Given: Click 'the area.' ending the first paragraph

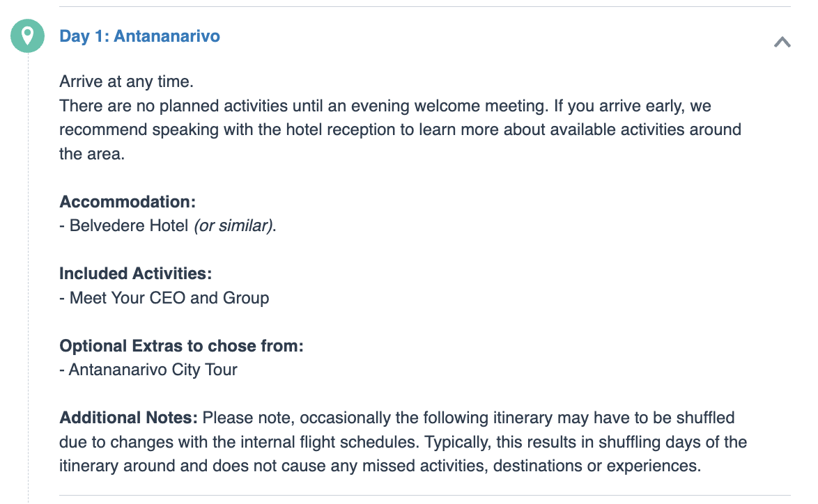Looking at the screenshot, I should click(92, 155).
